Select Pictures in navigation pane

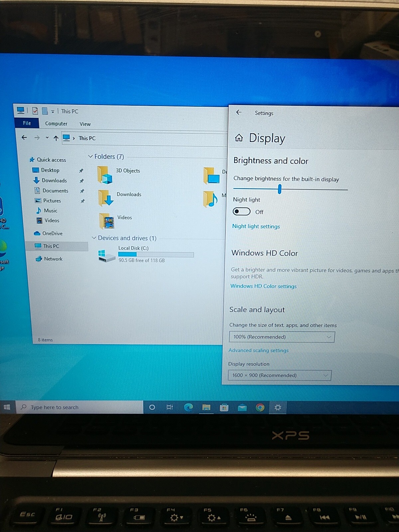[x=48, y=200]
